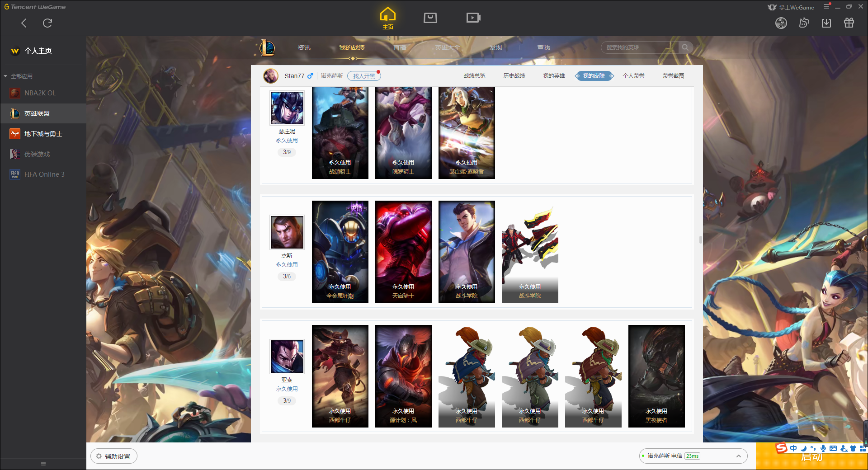
Task: Open the 天启骑士 skin card
Action: coord(403,252)
